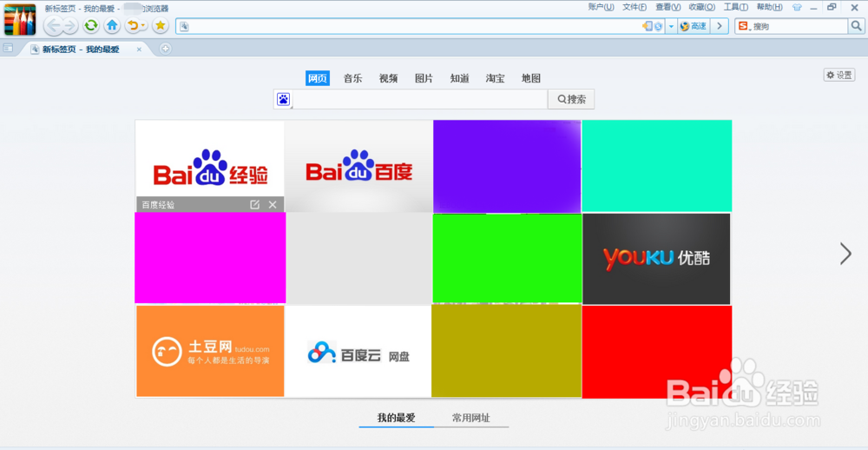868x450 pixels.
Task: Remove the 百度经验 tile with X icon
Action: pyautogui.click(x=273, y=204)
